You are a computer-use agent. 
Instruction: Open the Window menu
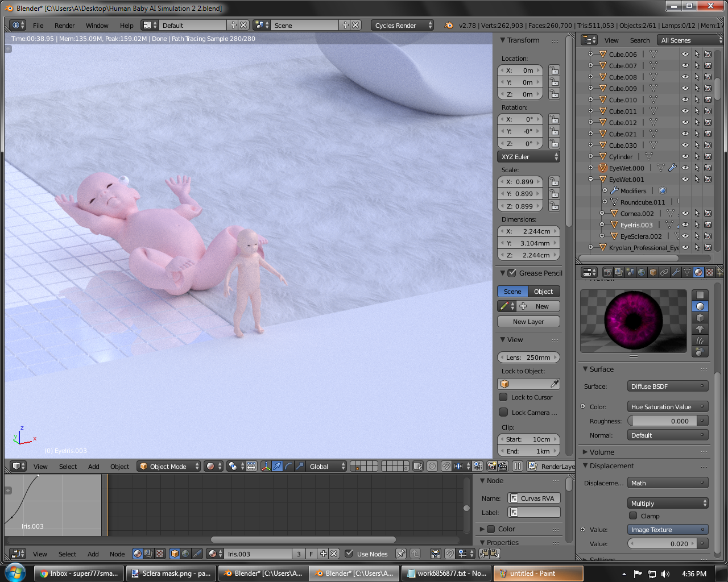pos(97,26)
